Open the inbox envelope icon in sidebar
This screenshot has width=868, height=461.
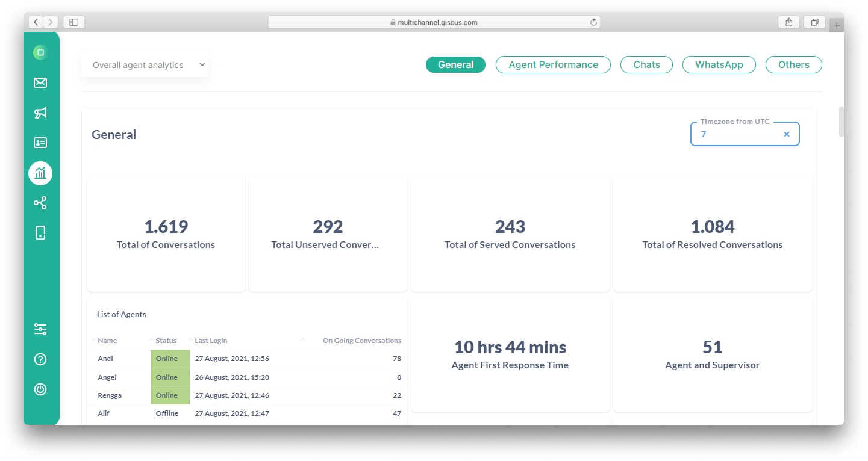coord(40,82)
